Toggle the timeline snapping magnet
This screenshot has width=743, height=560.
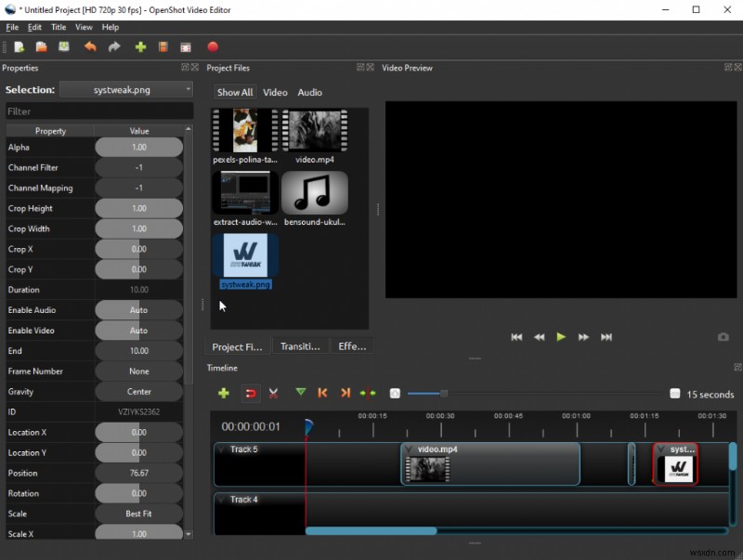tap(250, 394)
